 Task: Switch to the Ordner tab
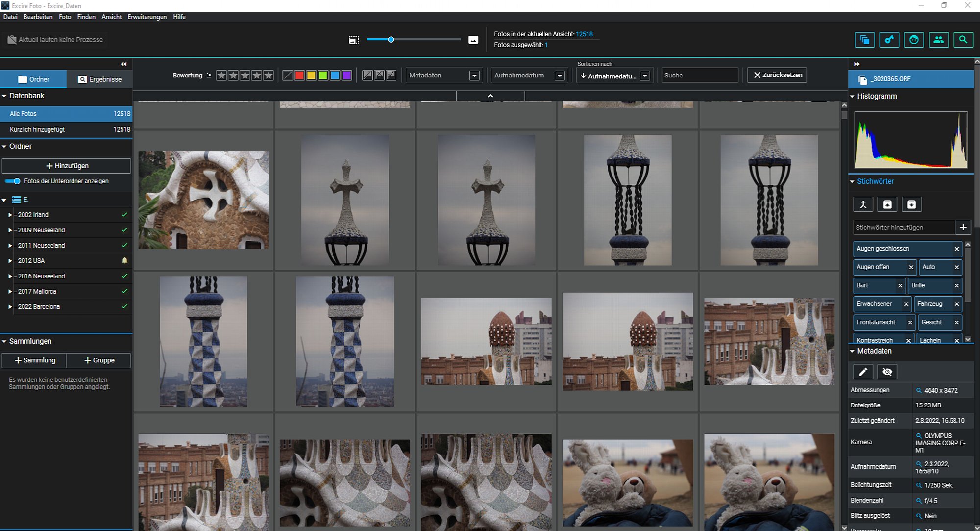[33, 79]
